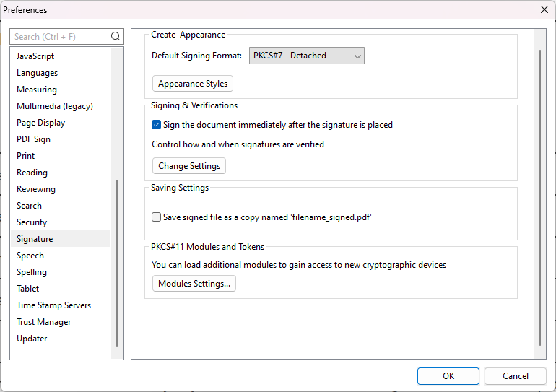This screenshot has width=556, height=392.
Task: Click the Change Settings button
Action: click(x=189, y=166)
